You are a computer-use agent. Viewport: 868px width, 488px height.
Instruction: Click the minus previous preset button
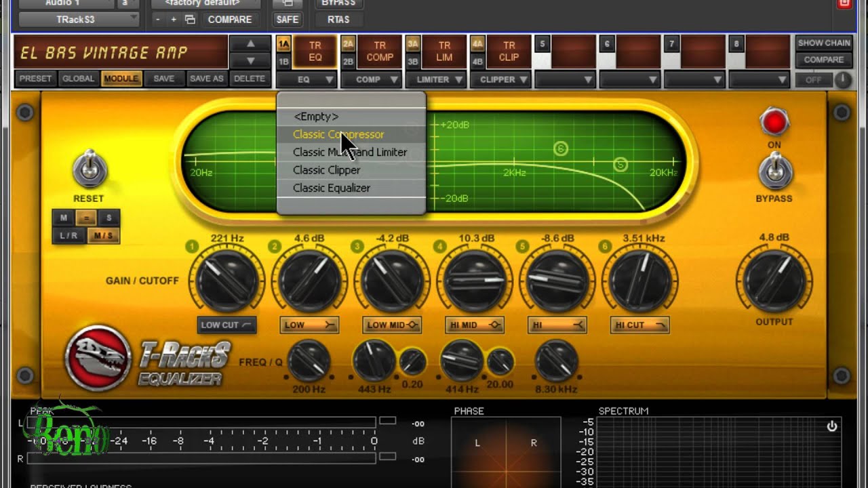158,20
